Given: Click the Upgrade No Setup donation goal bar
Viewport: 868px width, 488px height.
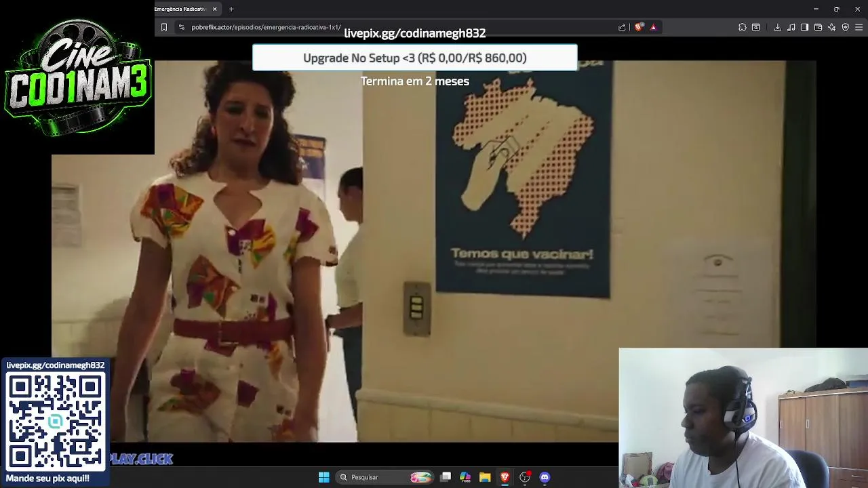Looking at the screenshot, I should (415, 58).
